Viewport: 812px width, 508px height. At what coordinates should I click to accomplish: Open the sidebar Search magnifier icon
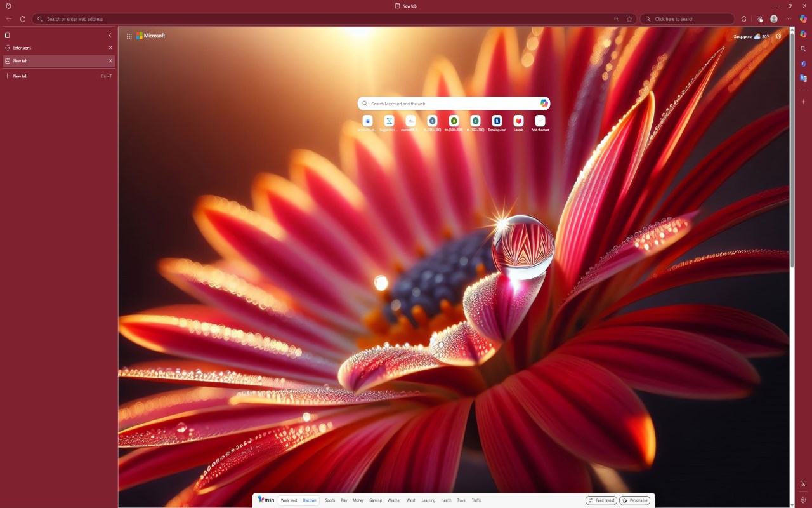pyautogui.click(x=803, y=49)
